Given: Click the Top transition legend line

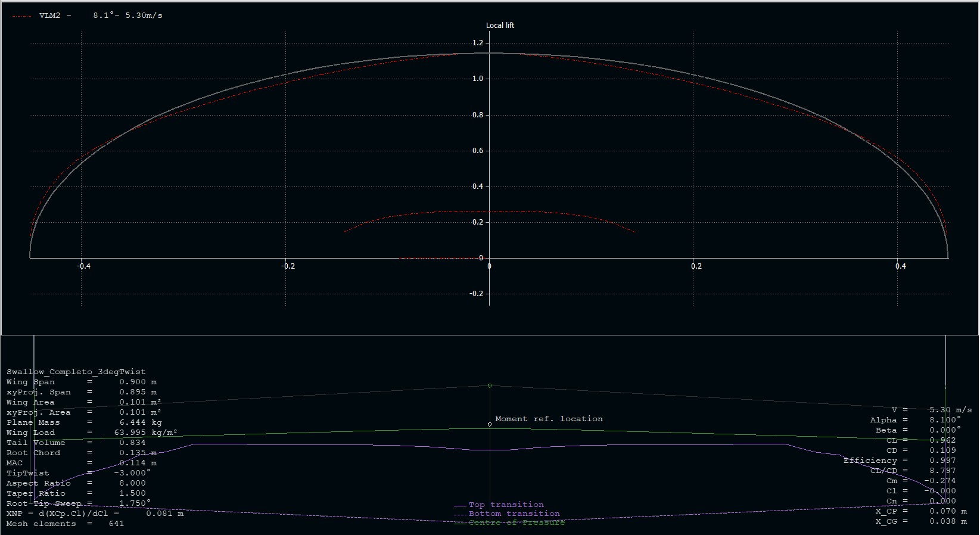Looking at the screenshot, I should 460,506.
